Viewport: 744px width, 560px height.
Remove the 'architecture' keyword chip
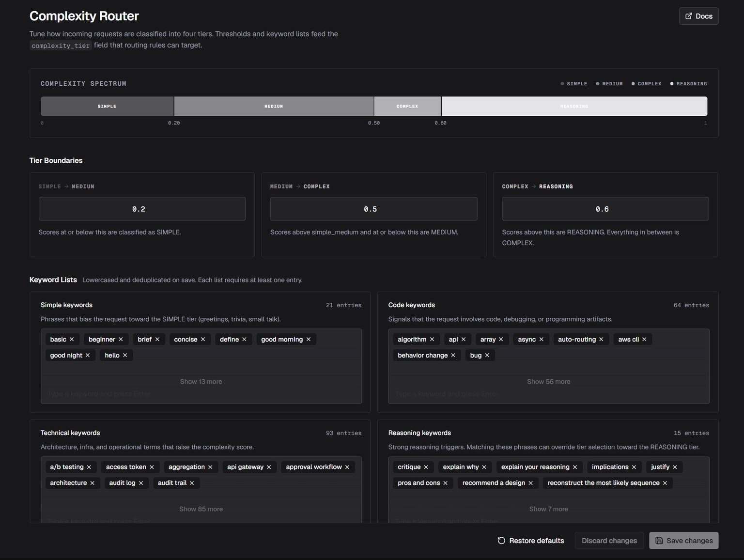point(93,483)
